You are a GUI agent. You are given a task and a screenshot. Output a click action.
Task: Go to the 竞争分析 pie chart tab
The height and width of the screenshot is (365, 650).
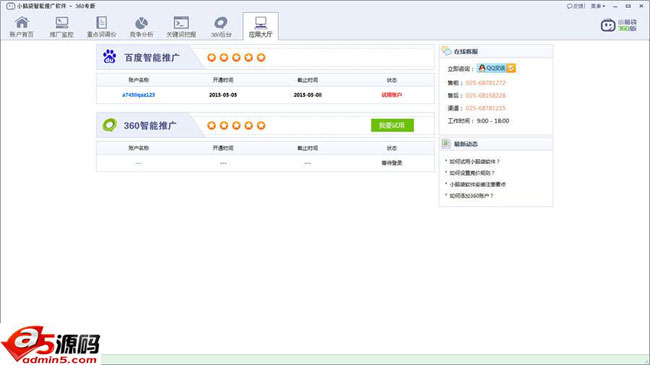[141, 27]
